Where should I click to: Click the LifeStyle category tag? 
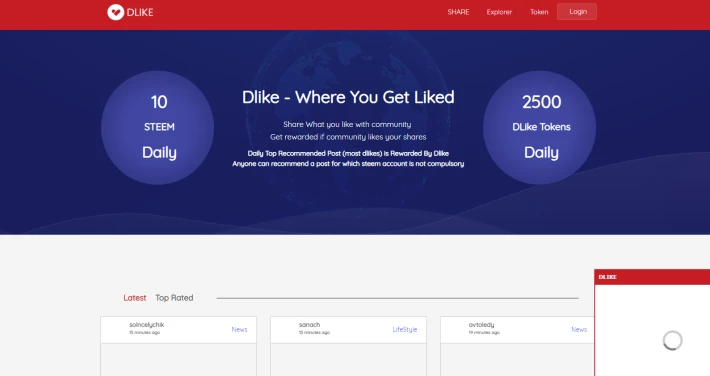pyautogui.click(x=405, y=329)
